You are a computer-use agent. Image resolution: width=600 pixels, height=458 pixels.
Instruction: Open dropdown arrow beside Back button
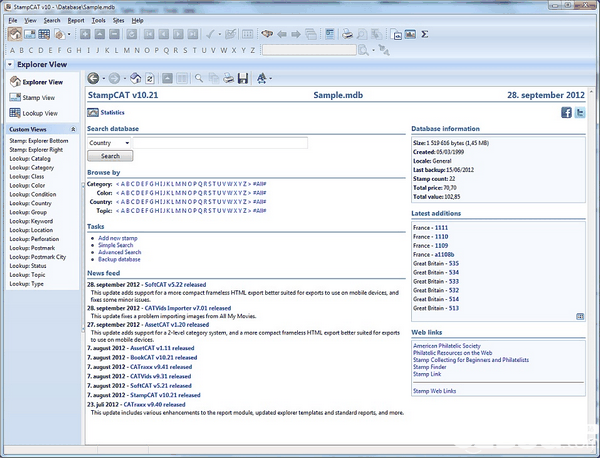tap(104, 79)
